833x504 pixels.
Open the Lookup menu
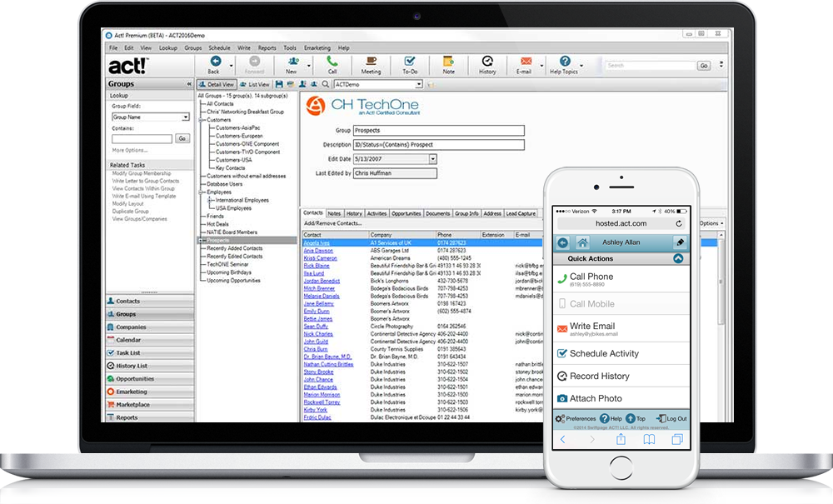(x=168, y=47)
